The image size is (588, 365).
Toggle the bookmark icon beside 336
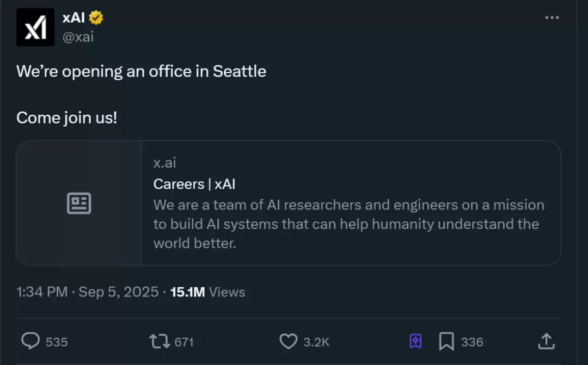point(446,341)
